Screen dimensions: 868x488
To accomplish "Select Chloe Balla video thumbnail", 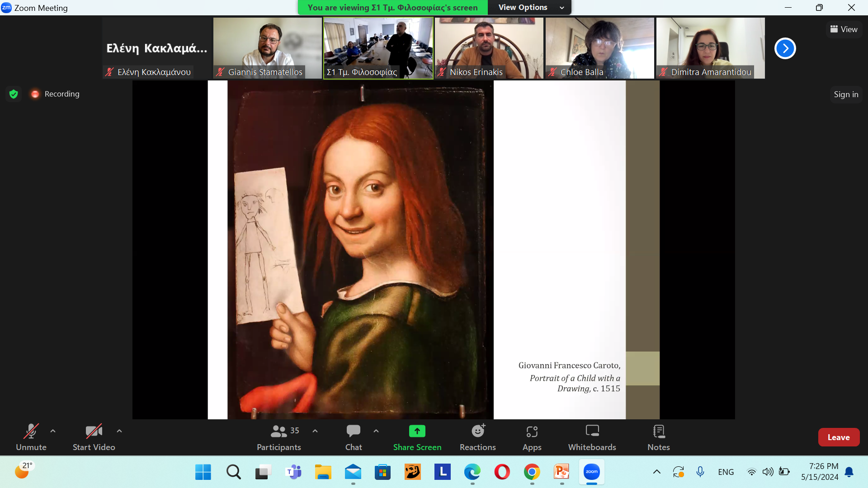I will point(600,48).
